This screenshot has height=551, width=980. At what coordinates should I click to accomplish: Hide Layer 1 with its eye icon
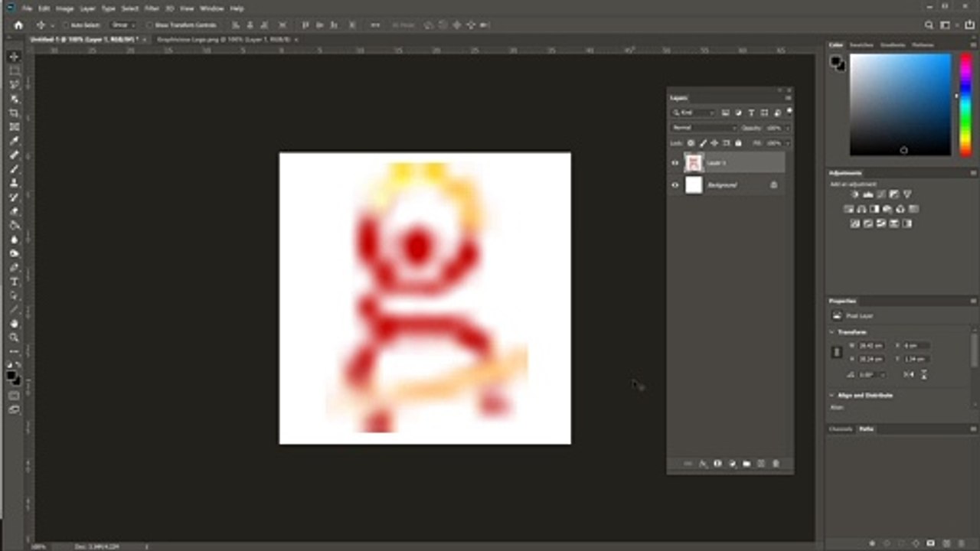675,162
